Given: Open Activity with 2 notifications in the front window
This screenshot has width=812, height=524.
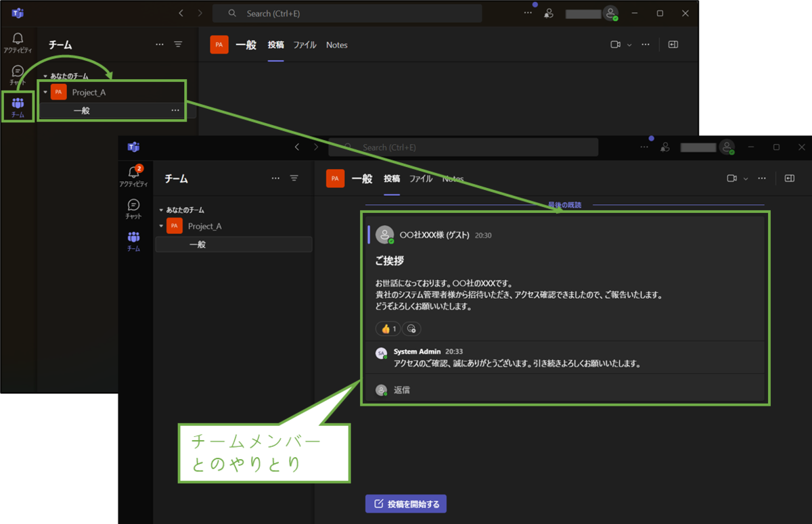Looking at the screenshot, I should [x=133, y=176].
